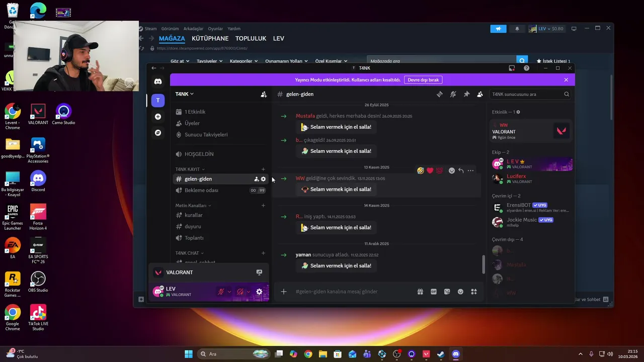Click Devre dışı bırak button

pyautogui.click(x=423, y=79)
